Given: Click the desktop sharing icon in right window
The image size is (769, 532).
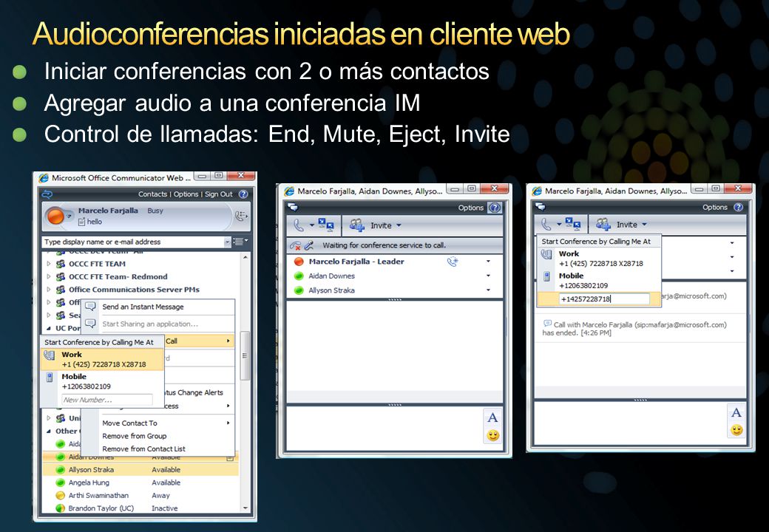Looking at the screenshot, I should 573,224.
